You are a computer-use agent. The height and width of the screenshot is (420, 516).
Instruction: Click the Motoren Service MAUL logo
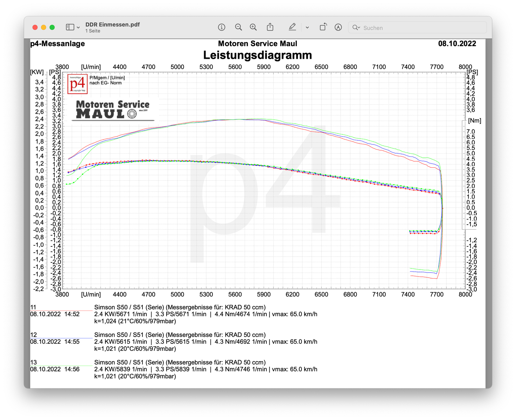(x=113, y=110)
